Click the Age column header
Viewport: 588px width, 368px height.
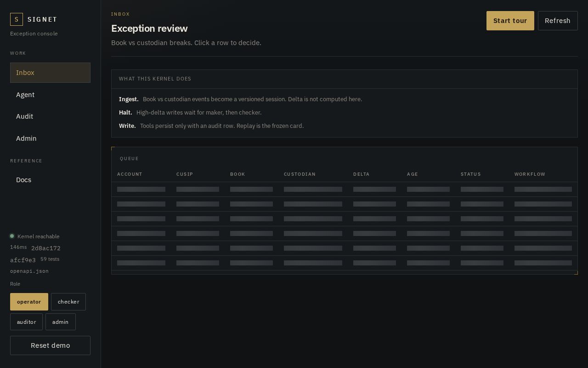click(413, 174)
